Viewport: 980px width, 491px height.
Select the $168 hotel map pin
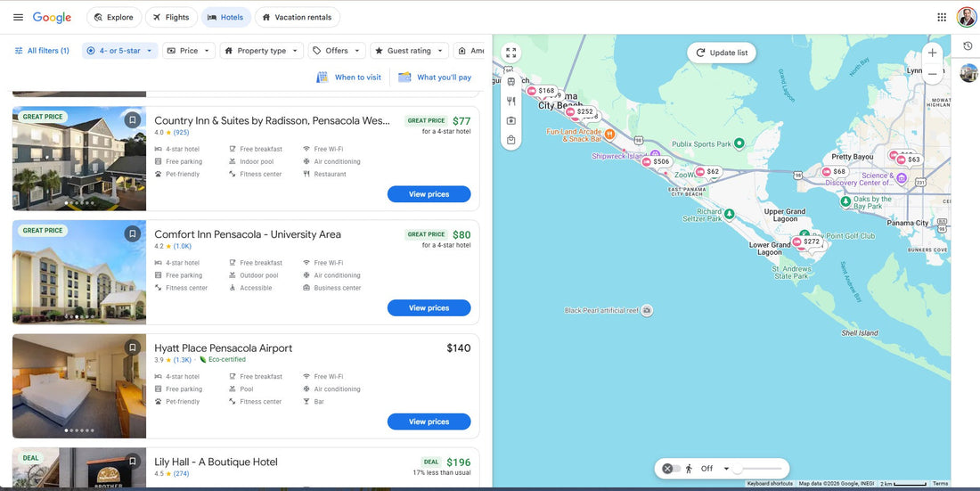coord(542,91)
